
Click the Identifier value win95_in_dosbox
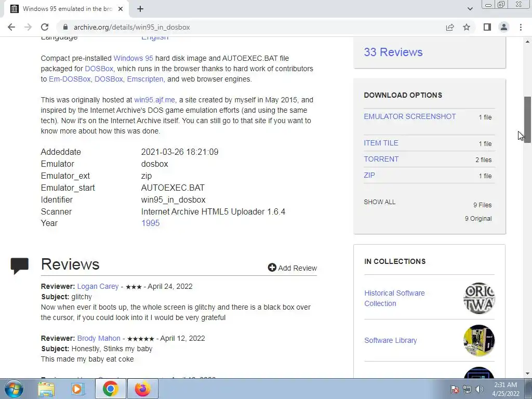click(174, 200)
